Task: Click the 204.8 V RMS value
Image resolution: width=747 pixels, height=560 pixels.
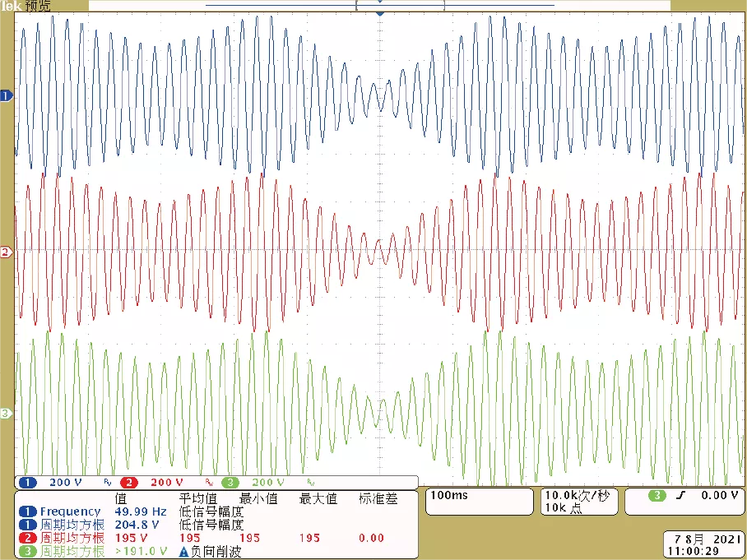Action: (x=137, y=525)
